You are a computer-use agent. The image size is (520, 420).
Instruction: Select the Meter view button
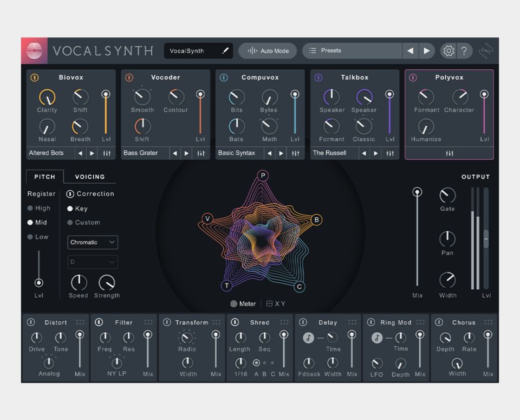(243, 304)
